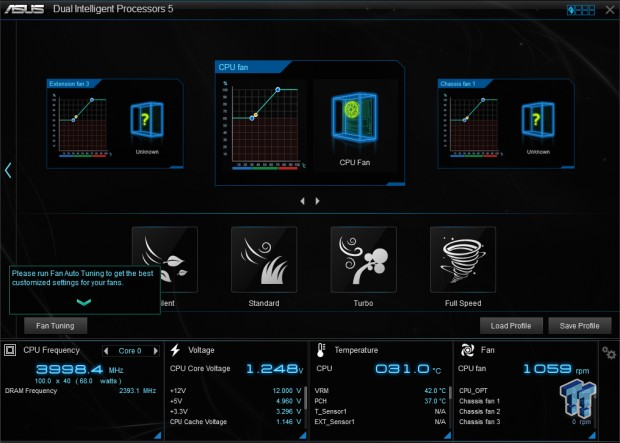Screen dimensions: 620x443
Task: Expand the Chassis fan 1 card corner
Action: [x=568, y=167]
